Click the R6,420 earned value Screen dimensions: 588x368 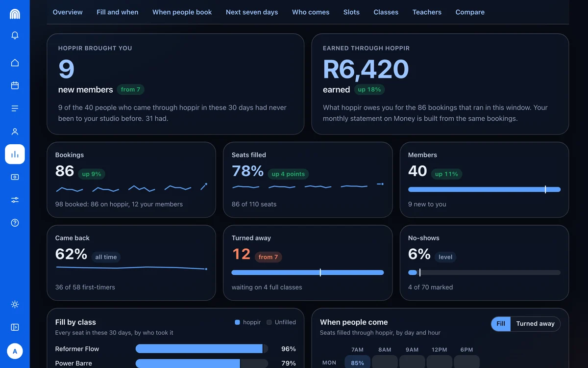click(x=366, y=69)
